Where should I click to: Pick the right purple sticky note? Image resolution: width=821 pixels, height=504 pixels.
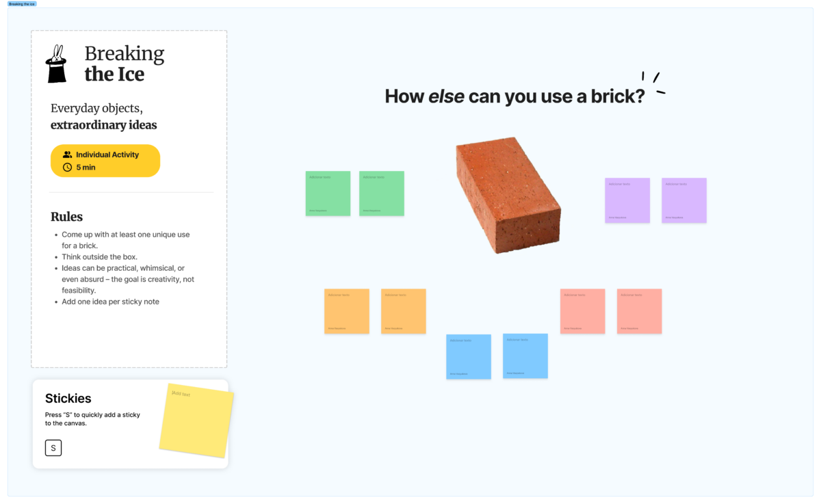click(x=684, y=200)
